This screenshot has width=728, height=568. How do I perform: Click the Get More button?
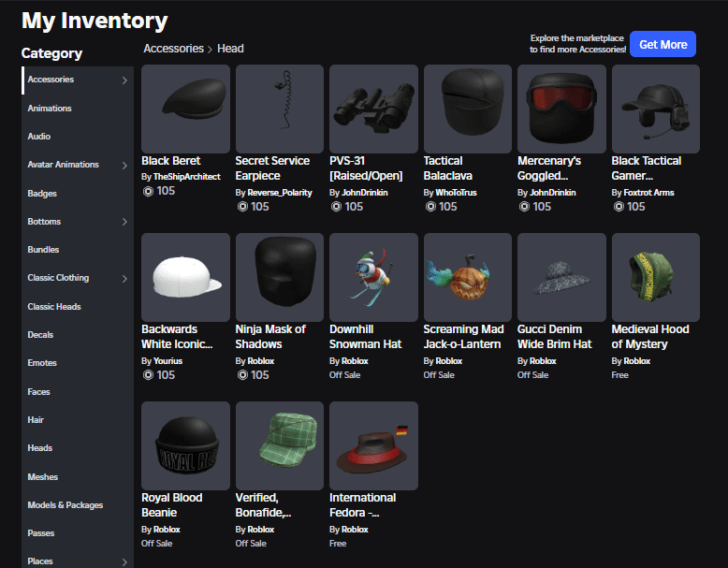coord(662,44)
